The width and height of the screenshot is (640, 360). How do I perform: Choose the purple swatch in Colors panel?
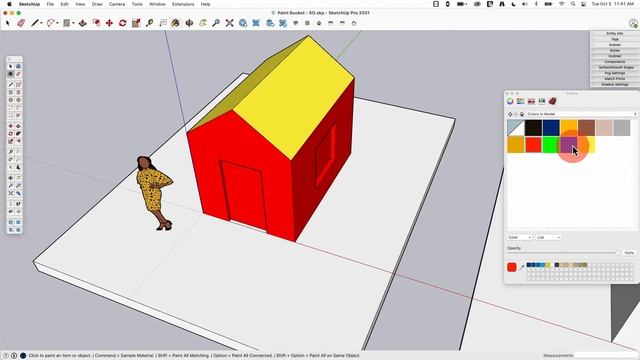568,145
